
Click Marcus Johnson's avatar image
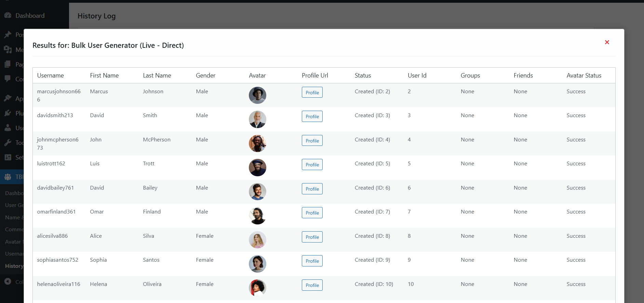pyautogui.click(x=257, y=95)
